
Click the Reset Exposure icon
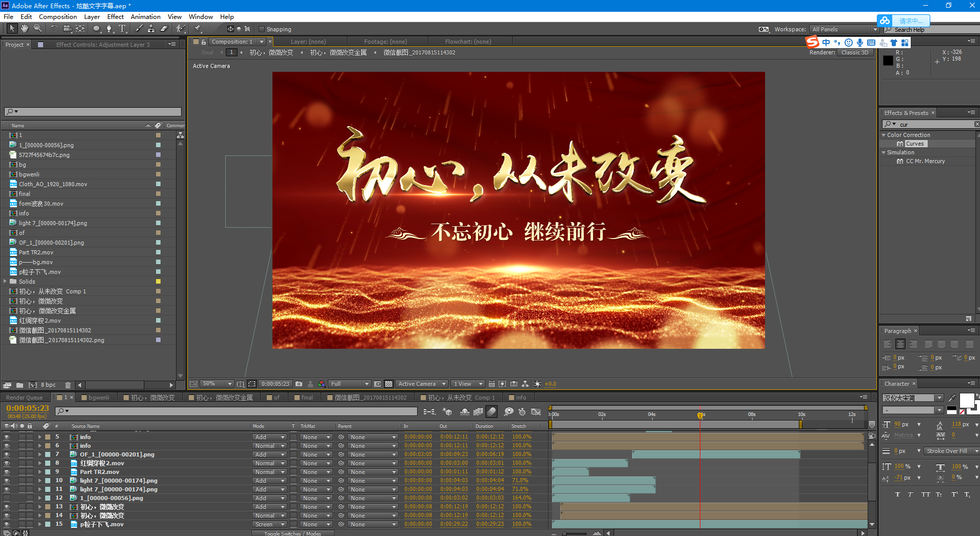click(537, 384)
